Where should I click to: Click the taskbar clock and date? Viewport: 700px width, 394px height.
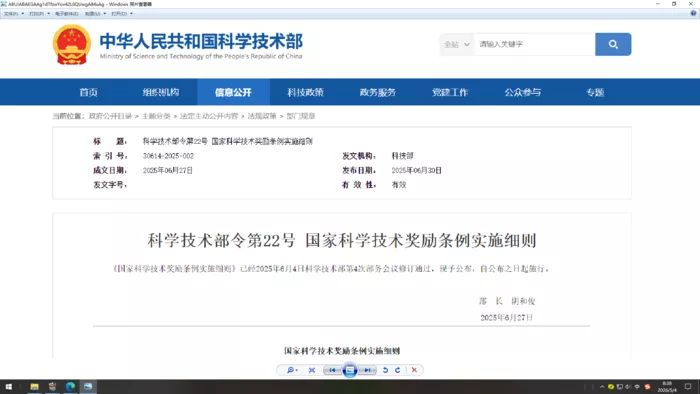coord(667,387)
